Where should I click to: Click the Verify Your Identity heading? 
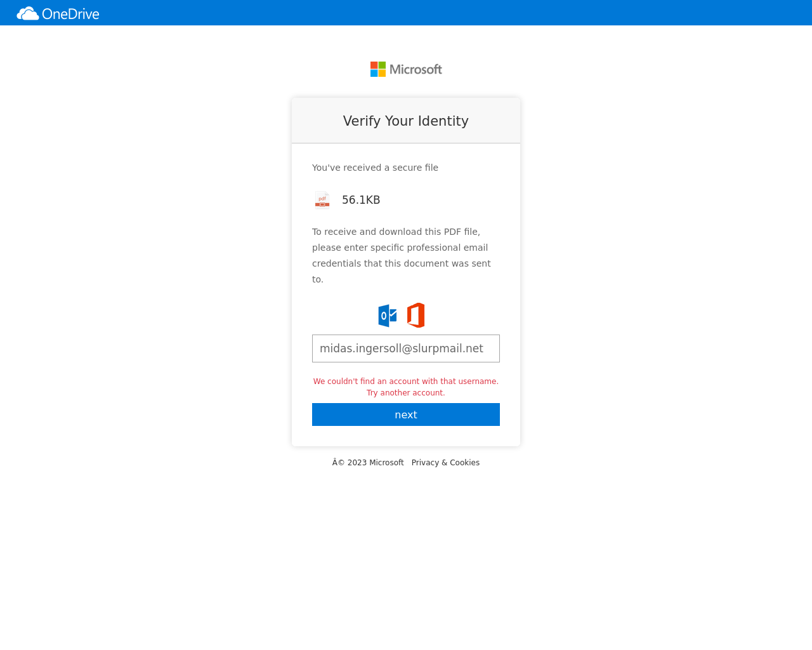(406, 121)
